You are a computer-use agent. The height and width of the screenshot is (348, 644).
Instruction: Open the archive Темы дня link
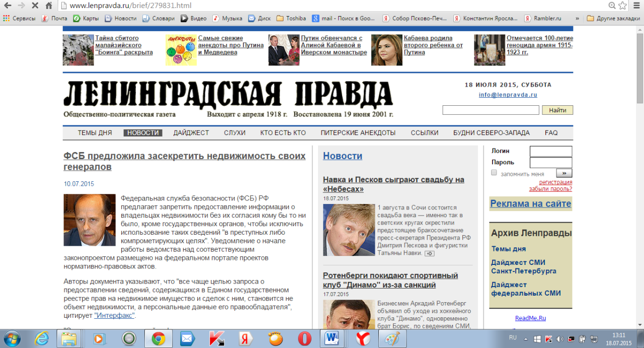[509, 249]
